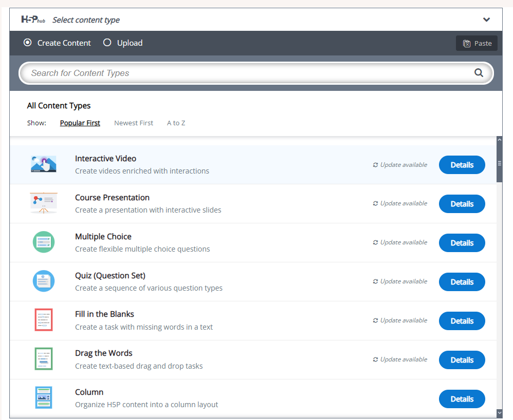Select the Create Content radio button
Viewport: 513px width, 420px height.
[28, 43]
